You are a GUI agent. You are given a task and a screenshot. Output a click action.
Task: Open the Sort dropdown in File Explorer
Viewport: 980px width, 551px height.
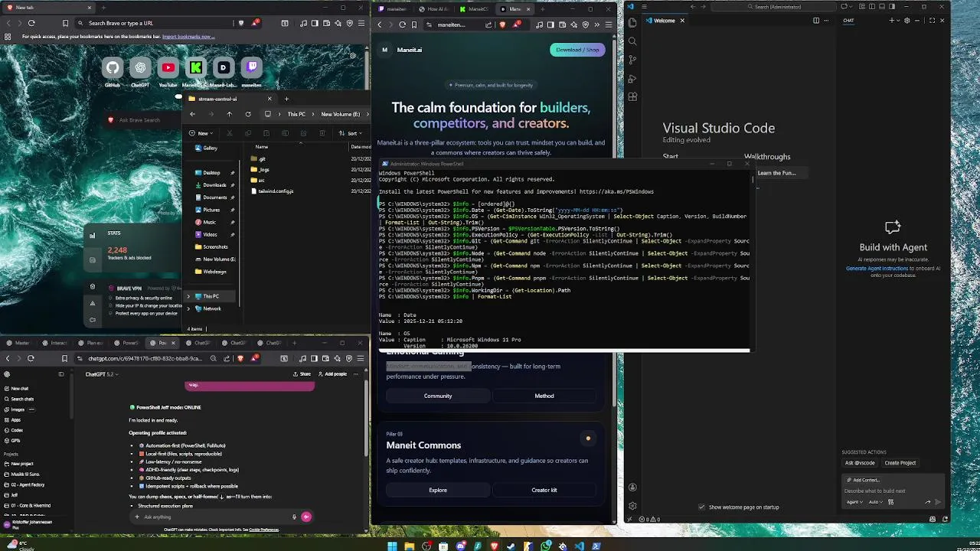point(350,133)
